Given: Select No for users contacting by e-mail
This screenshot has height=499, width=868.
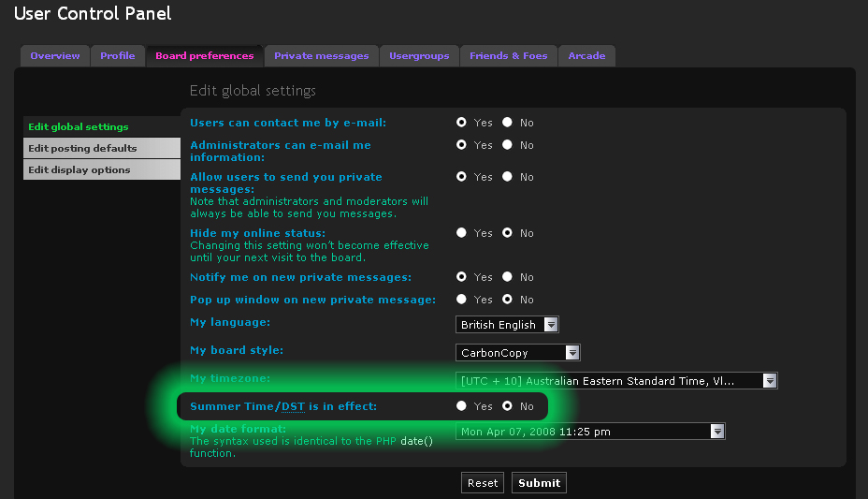Looking at the screenshot, I should (x=507, y=123).
